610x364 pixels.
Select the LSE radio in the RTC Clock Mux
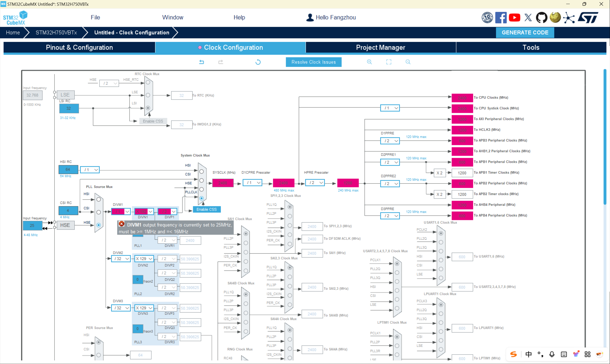(148, 95)
